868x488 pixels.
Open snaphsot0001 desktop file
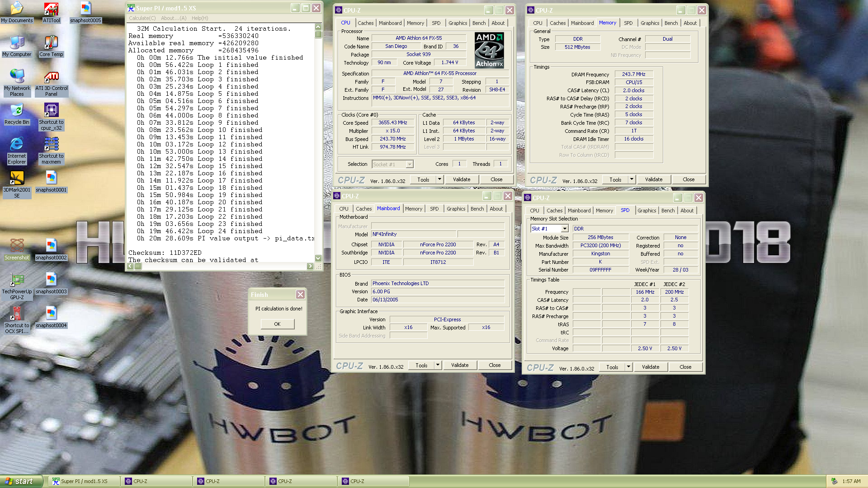tap(51, 182)
